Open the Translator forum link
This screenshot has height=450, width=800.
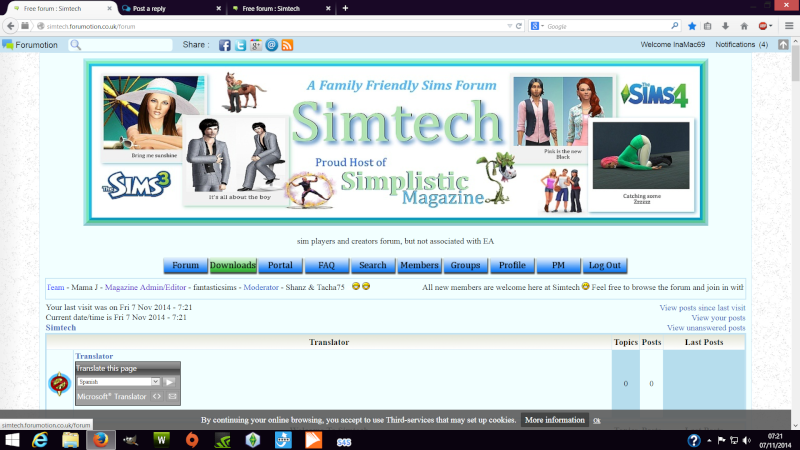click(x=94, y=356)
